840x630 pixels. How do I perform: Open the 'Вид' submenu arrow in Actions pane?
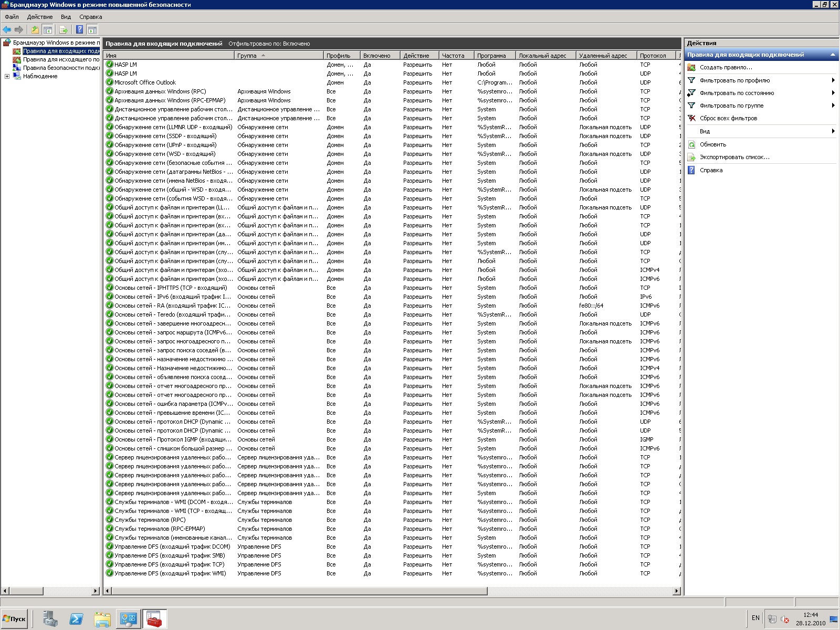point(833,131)
